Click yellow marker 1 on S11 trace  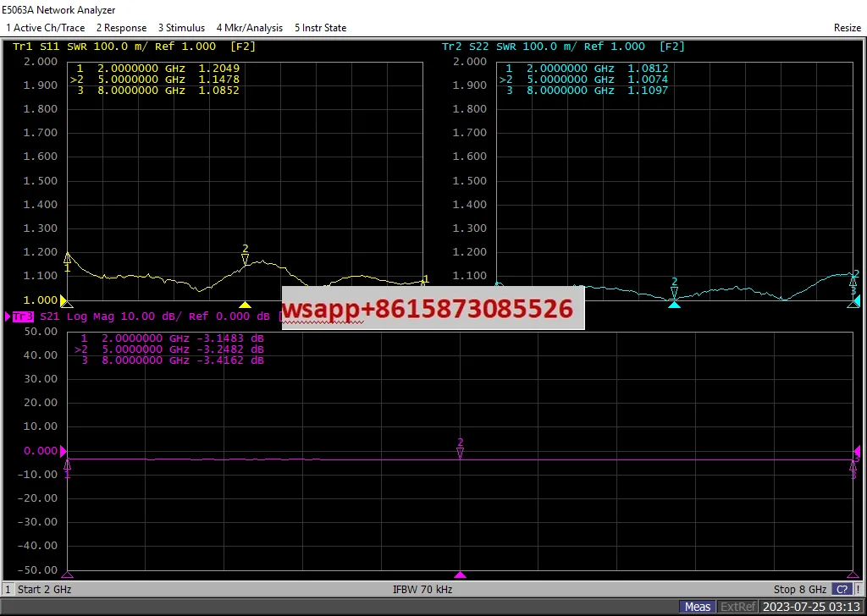tap(68, 257)
